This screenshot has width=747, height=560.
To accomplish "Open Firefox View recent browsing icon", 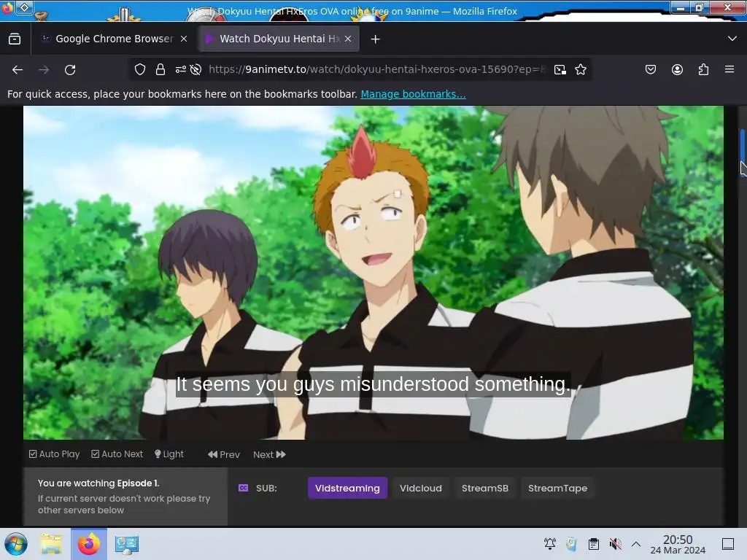I will 15,39.
